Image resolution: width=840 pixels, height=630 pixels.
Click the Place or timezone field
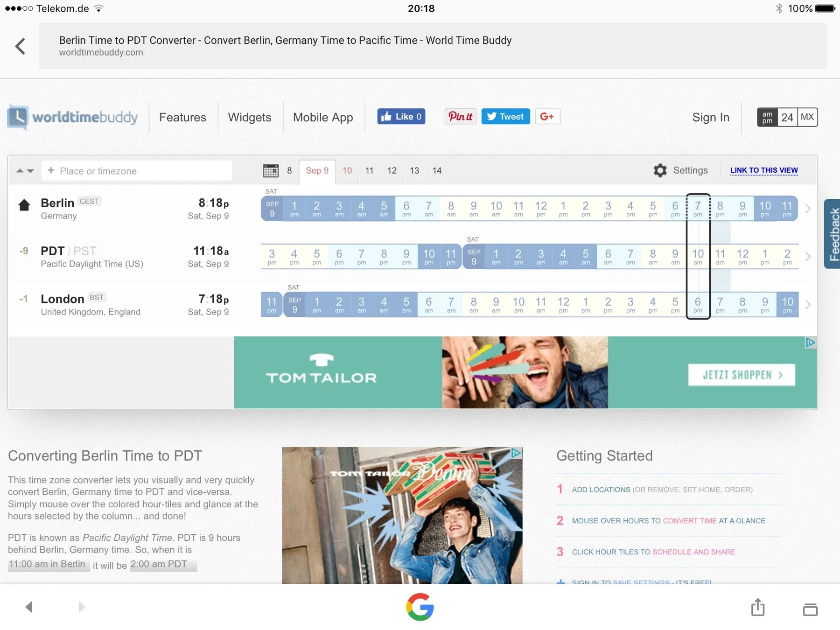[137, 171]
